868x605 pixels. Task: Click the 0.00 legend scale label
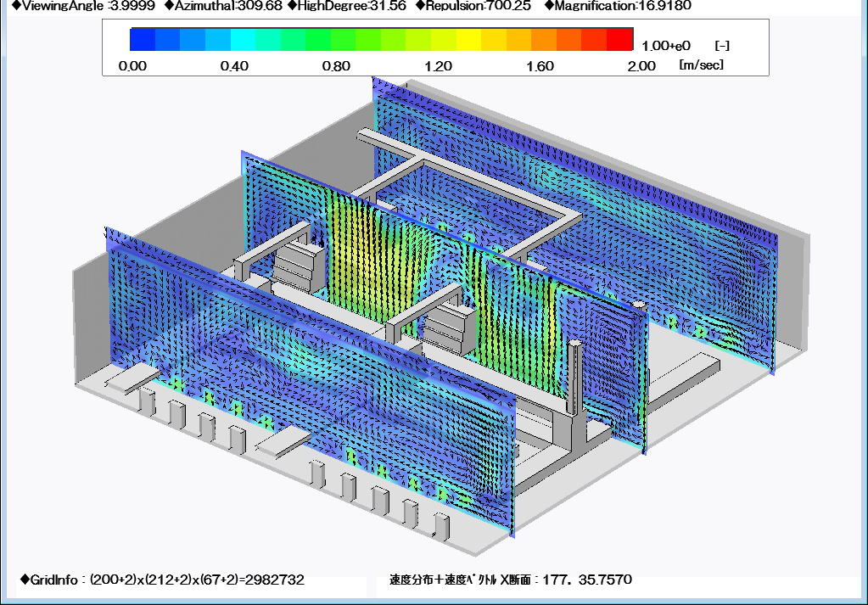coord(133,66)
